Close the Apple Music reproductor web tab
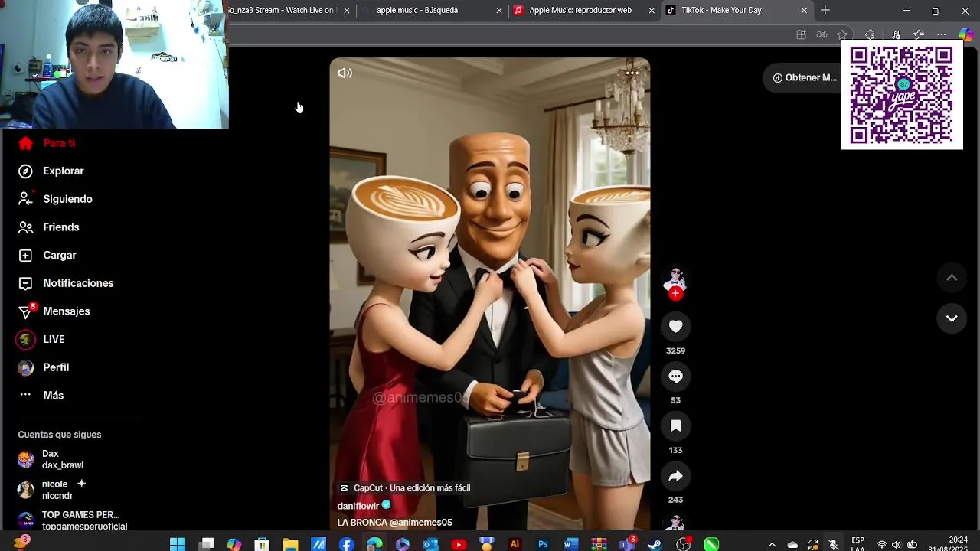Viewport: 980px width, 551px height. tap(652, 11)
